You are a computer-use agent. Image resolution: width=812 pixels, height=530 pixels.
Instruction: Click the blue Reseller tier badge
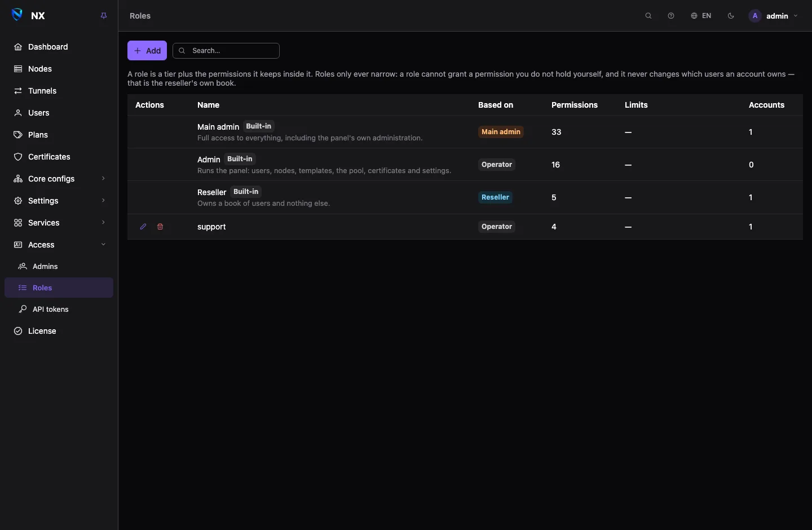click(x=495, y=197)
